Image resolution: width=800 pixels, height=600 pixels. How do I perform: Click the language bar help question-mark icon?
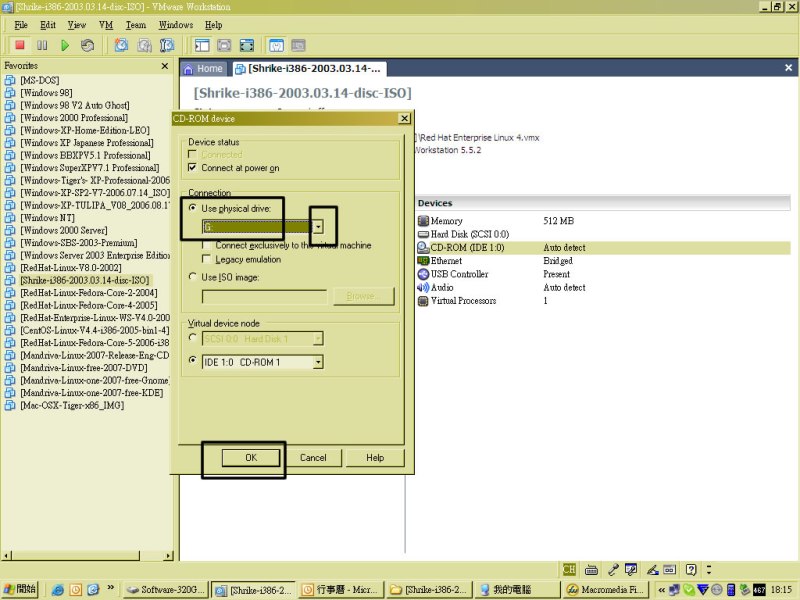click(x=691, y=569)
